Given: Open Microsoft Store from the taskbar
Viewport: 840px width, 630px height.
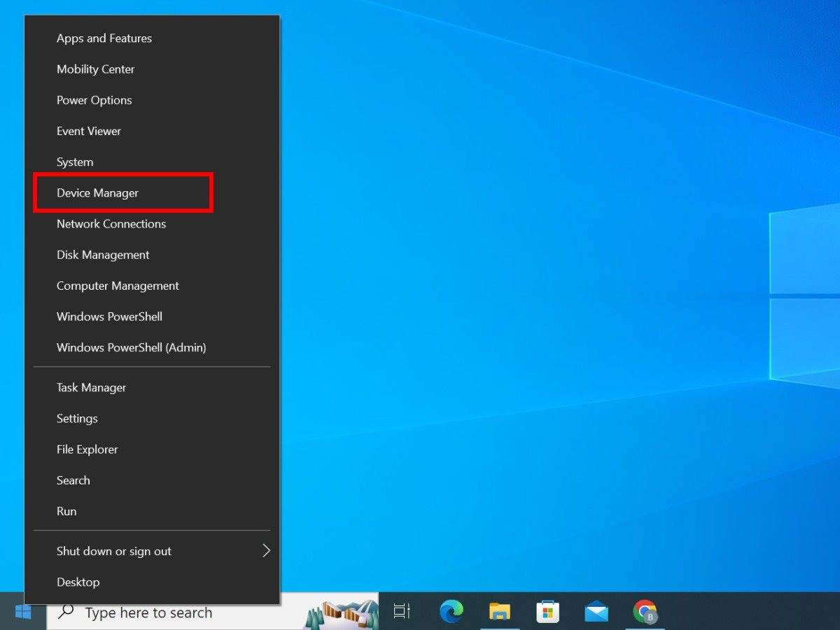Looking at the screenshot, I should click(547, 612).
